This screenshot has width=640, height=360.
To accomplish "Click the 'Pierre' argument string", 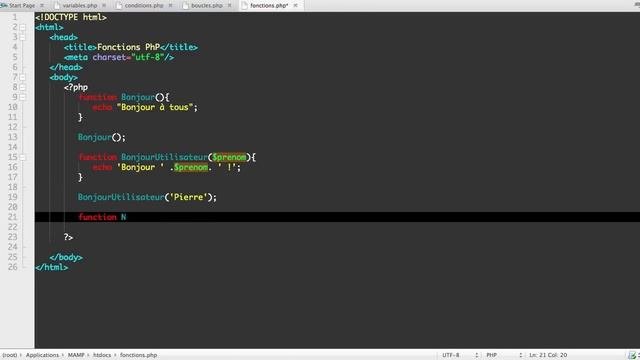I will click(188, 197).
